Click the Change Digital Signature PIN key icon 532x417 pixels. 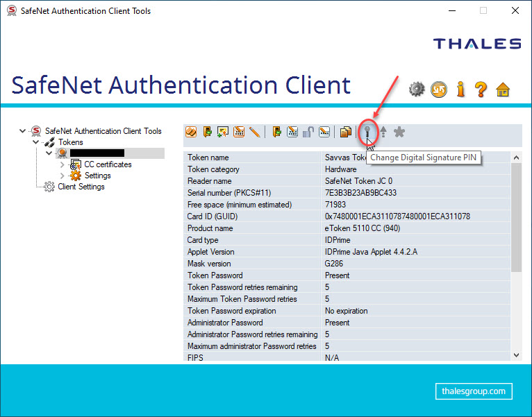pyautogui.click(x=367, y=131)
